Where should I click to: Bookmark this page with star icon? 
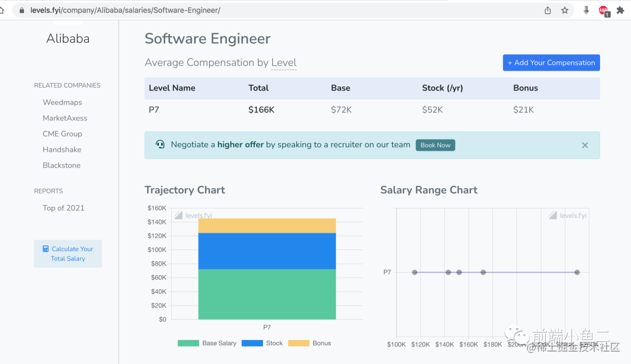(x=565, y=11)
